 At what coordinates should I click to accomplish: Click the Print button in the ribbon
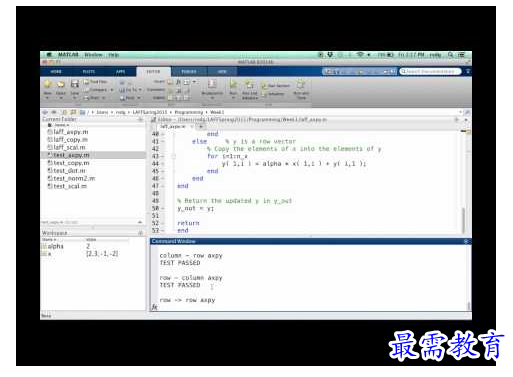click(x=93, y=98)
